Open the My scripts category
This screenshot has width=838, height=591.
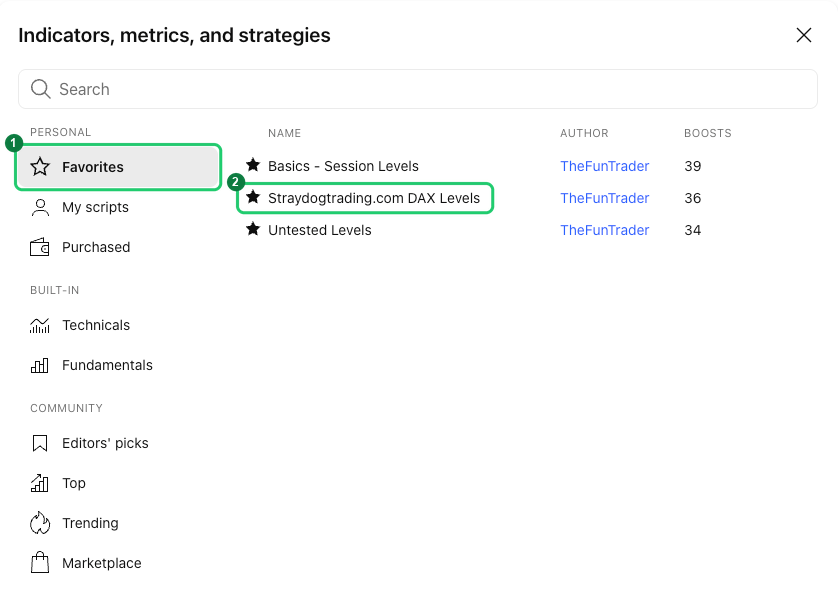118,207
